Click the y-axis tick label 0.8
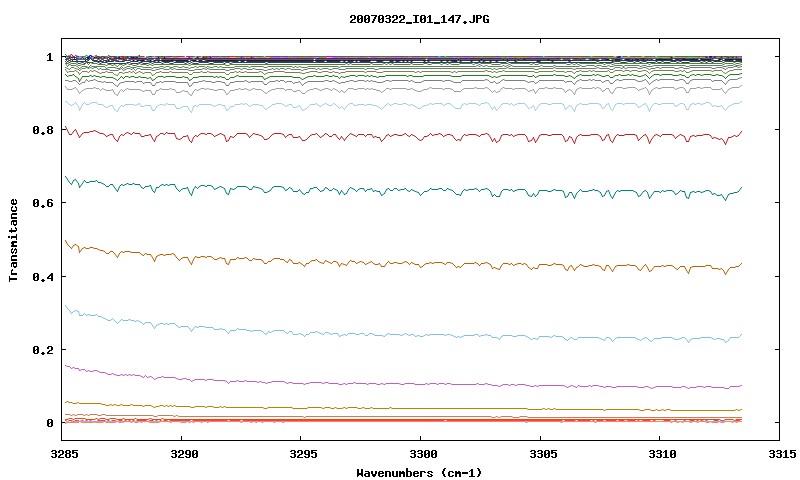 [43, 130]
